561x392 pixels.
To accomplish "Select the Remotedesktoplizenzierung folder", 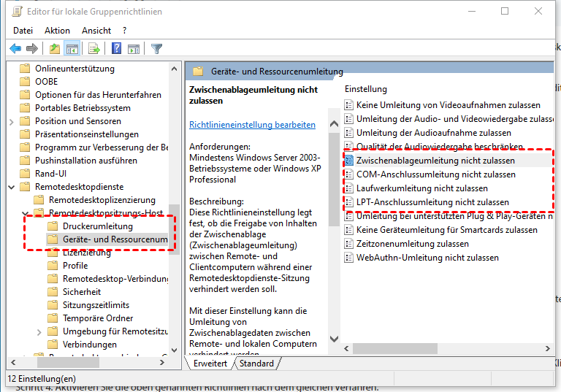I will tap(102, 200).
